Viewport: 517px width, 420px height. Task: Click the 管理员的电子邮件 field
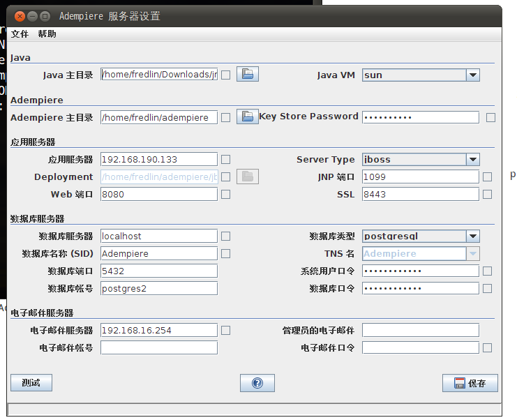click(421, 330)
